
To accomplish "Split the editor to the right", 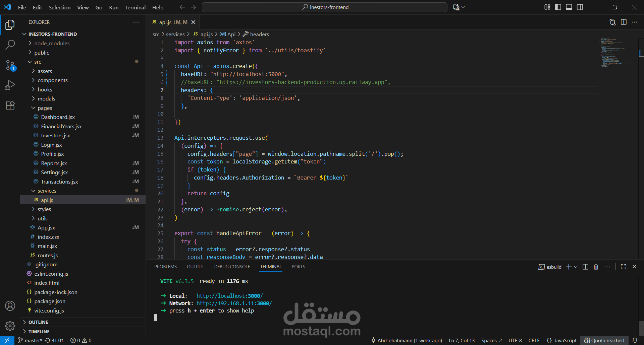I will [x=624, y=22].
